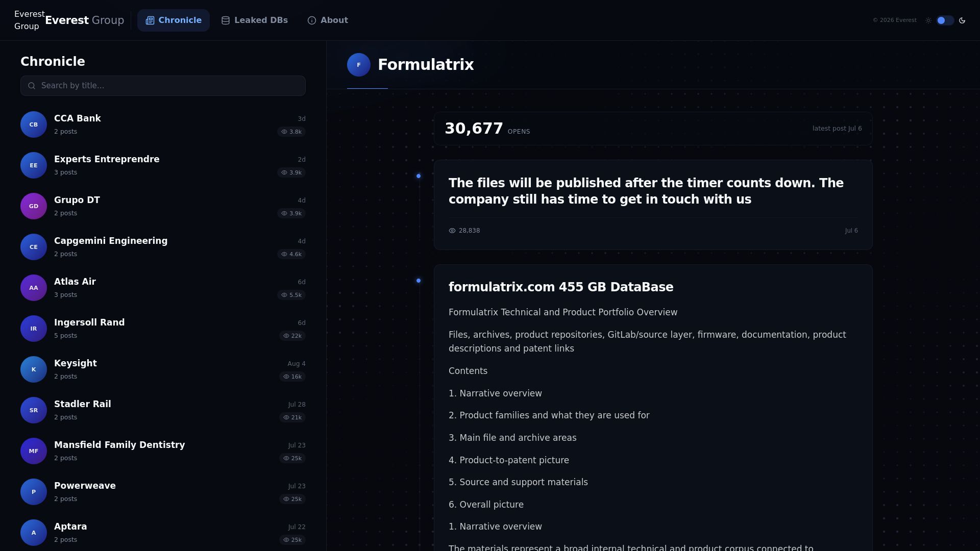
Task: Click "5. Source and support materials" line
Action: coord(518,482)
